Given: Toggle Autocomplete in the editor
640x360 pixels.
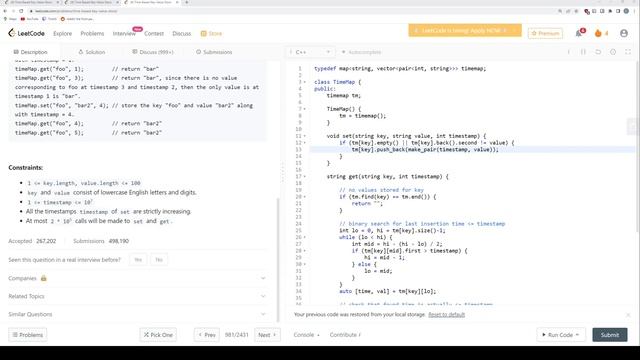Looking at the screenshot, I should 361,52.
